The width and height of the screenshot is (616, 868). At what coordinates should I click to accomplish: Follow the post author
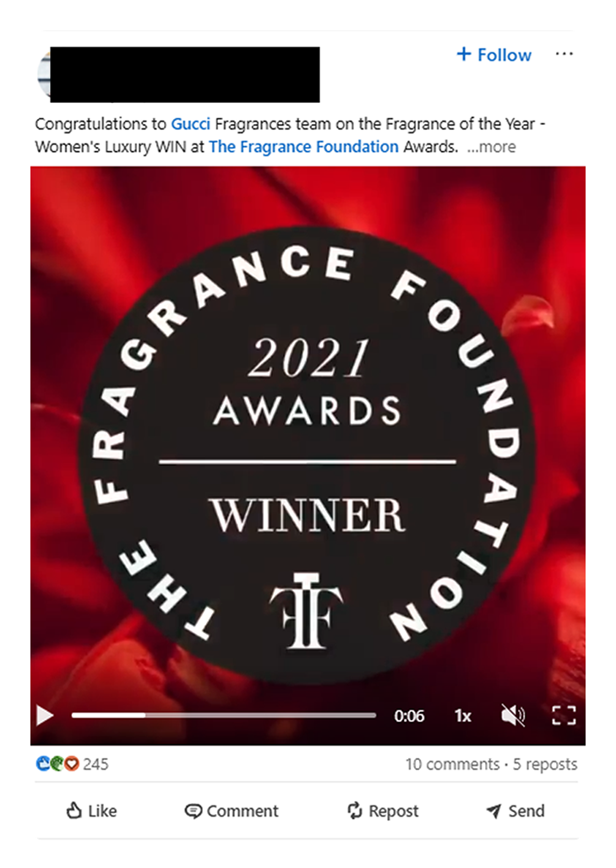(493, 54)
